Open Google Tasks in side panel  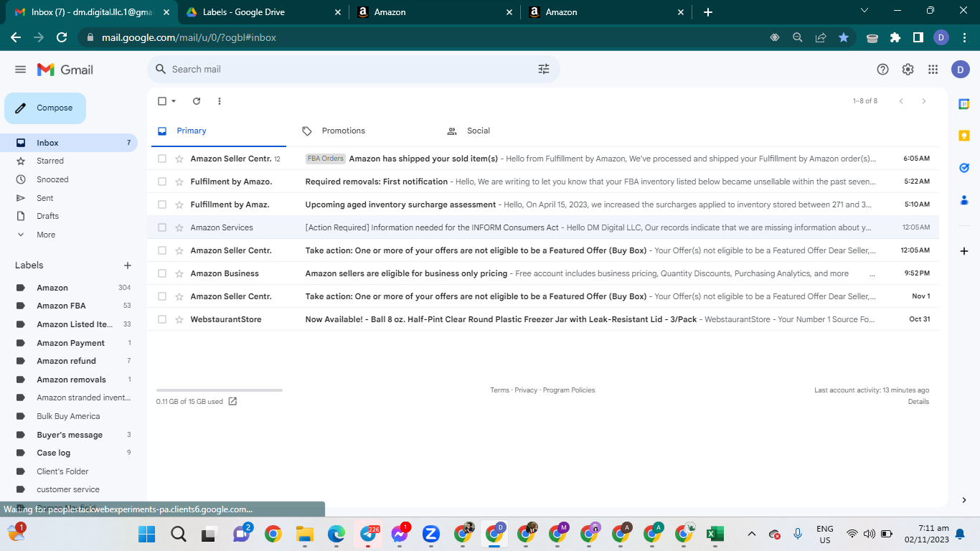click(x=964, y=168)
